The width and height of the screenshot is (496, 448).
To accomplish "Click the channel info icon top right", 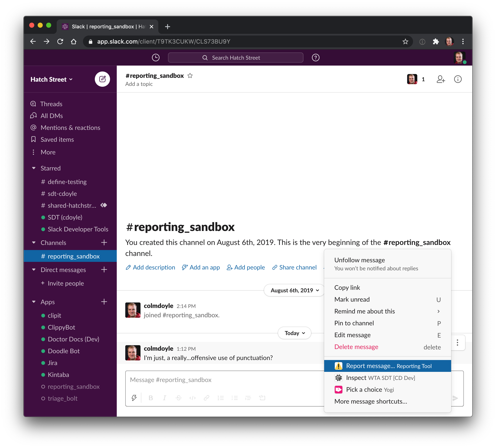I will click(x=458, y=79).
